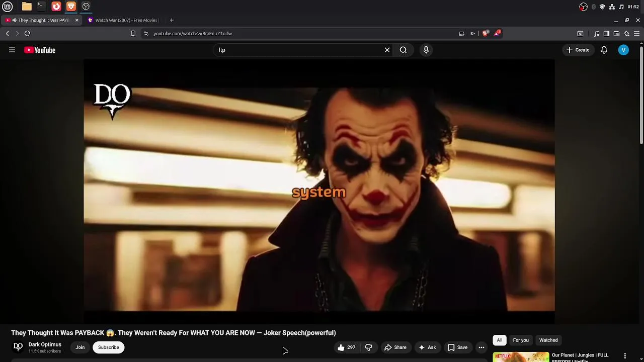Viewport: 644px width, 362px height.
Task: Open the browser main hamburger menu
Action: (x=636, y=34)
